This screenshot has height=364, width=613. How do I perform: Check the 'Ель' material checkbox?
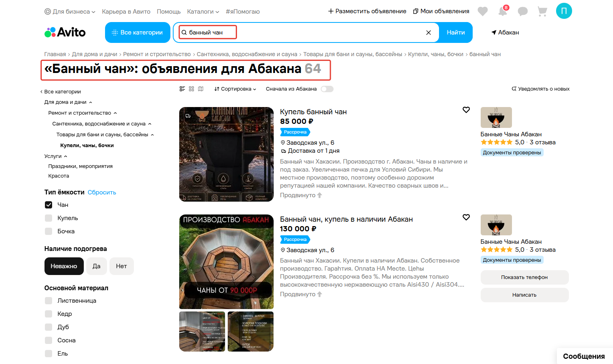point(49,354)
